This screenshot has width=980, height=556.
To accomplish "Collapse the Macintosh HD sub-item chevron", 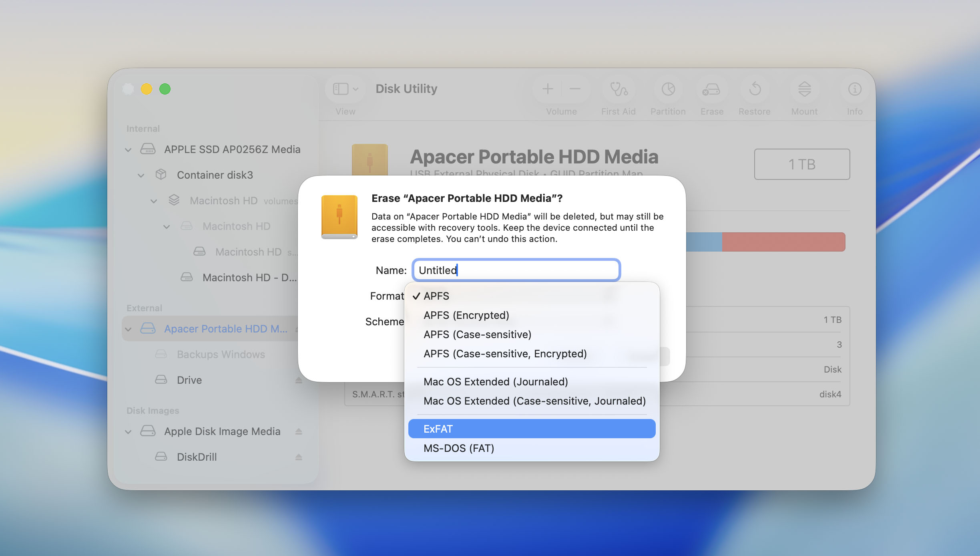I will tap(167, 227).
